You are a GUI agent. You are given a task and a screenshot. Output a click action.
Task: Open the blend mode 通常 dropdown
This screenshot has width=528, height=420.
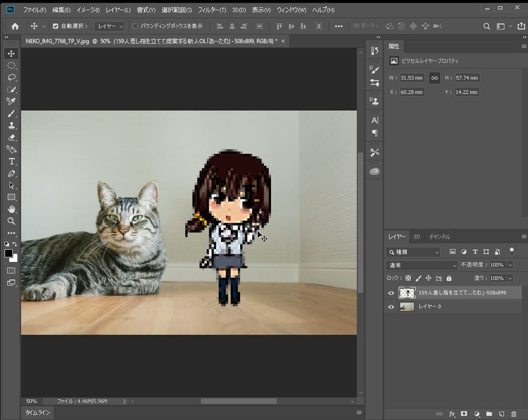pyautogui.click(x=421, y=265)
